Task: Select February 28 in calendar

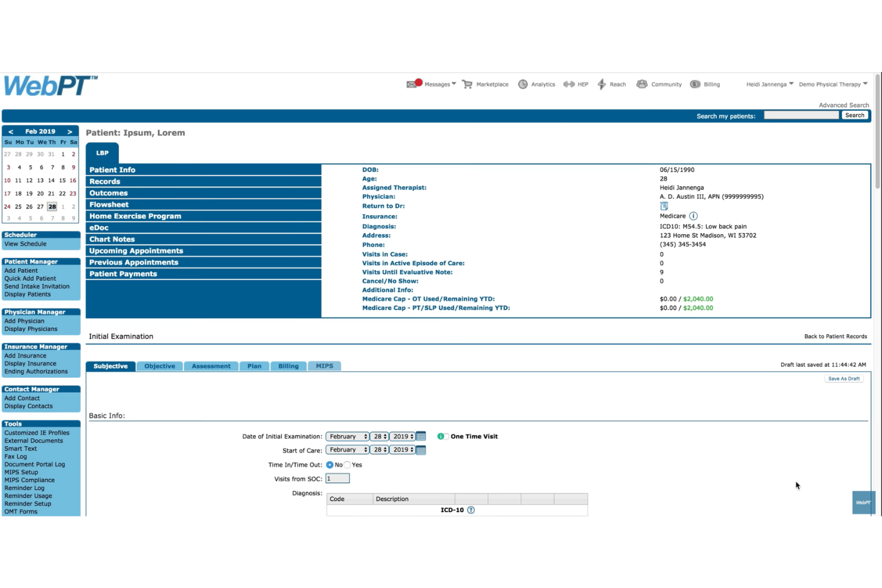Action: [x=52, y=207]
